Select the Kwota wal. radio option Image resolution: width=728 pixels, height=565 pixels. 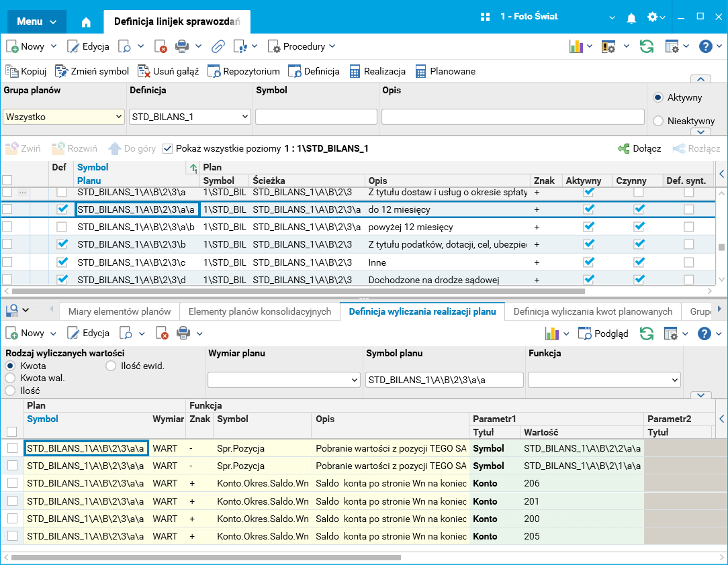pos(10,378)
